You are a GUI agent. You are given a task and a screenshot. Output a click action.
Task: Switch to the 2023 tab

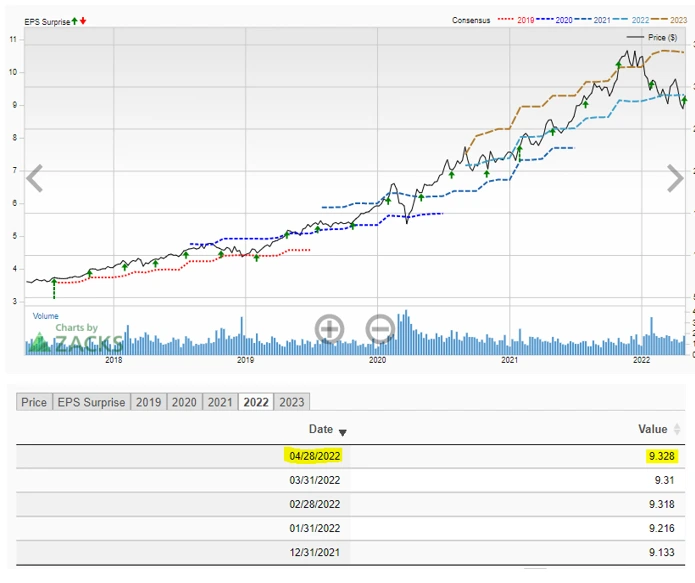(x=292, y=402)
